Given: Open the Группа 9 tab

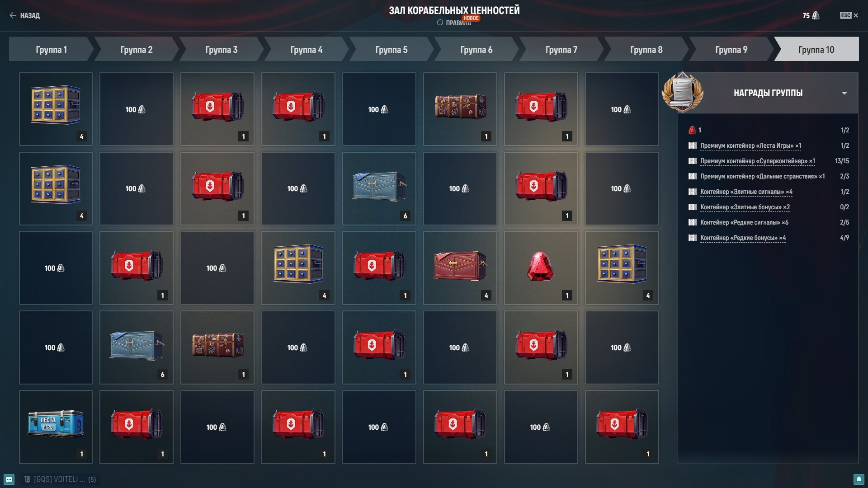Looking at the screenshot, I should pyautogui.click(x=731, y=49).
